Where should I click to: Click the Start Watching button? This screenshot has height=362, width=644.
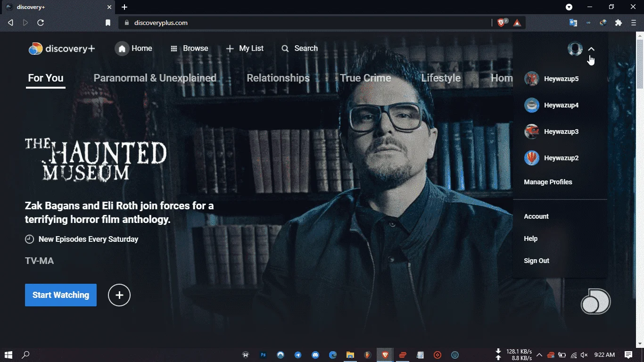point(61,295)
